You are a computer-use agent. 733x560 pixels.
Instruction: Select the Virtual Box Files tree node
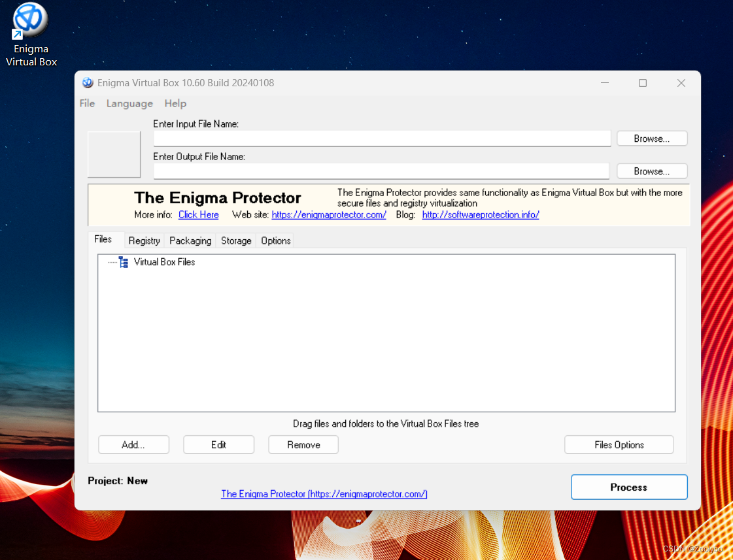pyautogui.click(x=164, y=262)
